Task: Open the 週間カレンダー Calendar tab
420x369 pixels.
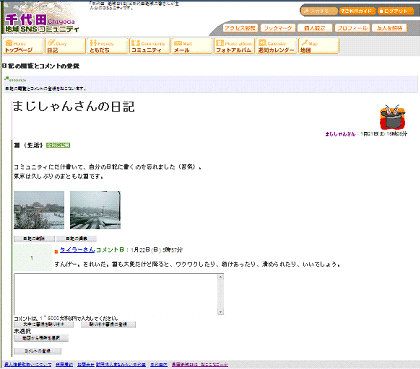Action: coord(277,46)
